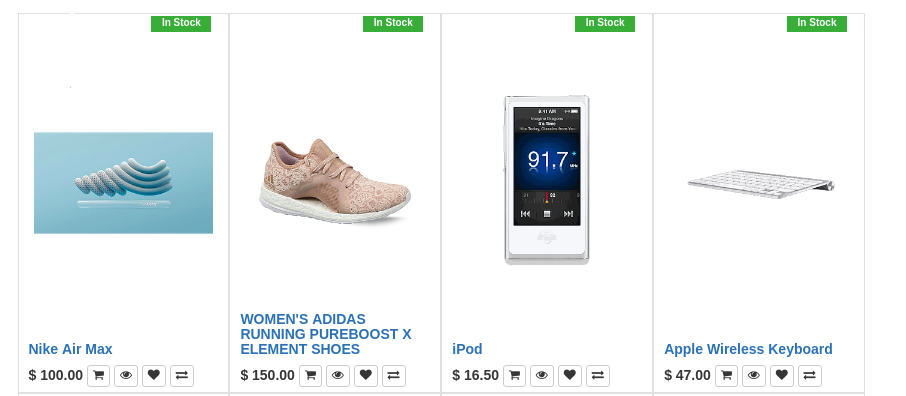Quick view the Nike Air Max
This screenshot has height=396, width=906.
(126, 376)
